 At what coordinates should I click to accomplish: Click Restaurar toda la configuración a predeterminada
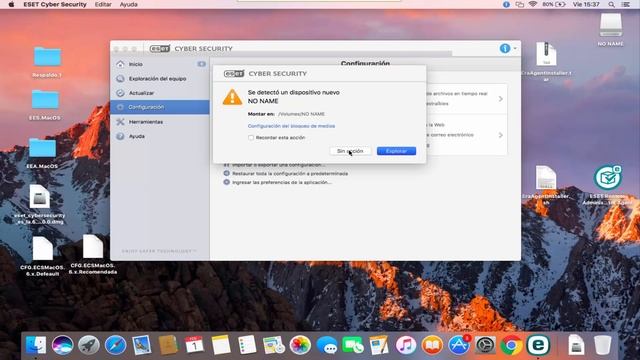290,173
